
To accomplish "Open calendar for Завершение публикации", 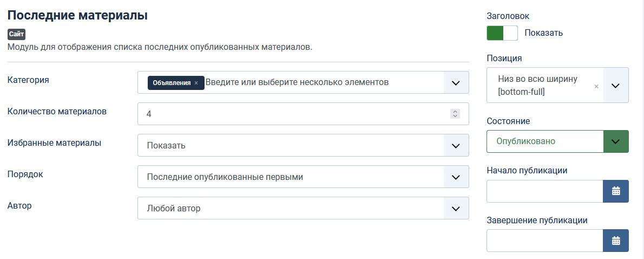I will pos(616,241).
